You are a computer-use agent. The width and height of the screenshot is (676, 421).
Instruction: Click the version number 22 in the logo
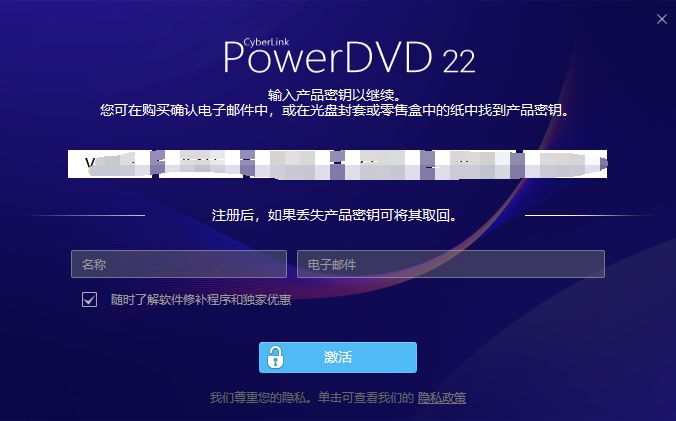pyautogui.click(x=459, y=61)
